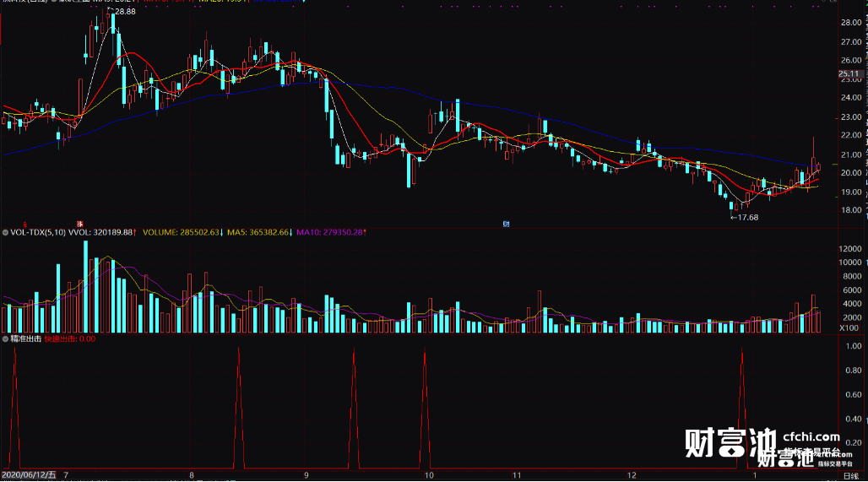Select the yellow MA5: 365382.66 label
The width and height of the screenshot is (868, 482).
[x=259, y=232]
